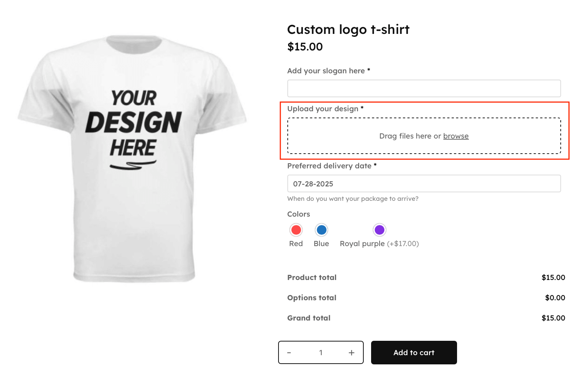This screenshot has width=588, height=371.
Task: Click the 'Custom logo t-shirt' product title
Action: click(x=348, y=29)
